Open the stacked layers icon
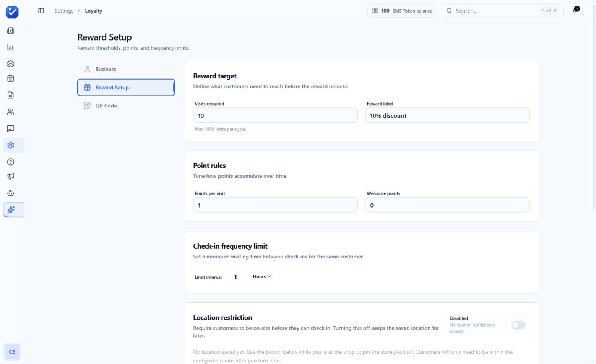596x364 pixels. [11, 64]
